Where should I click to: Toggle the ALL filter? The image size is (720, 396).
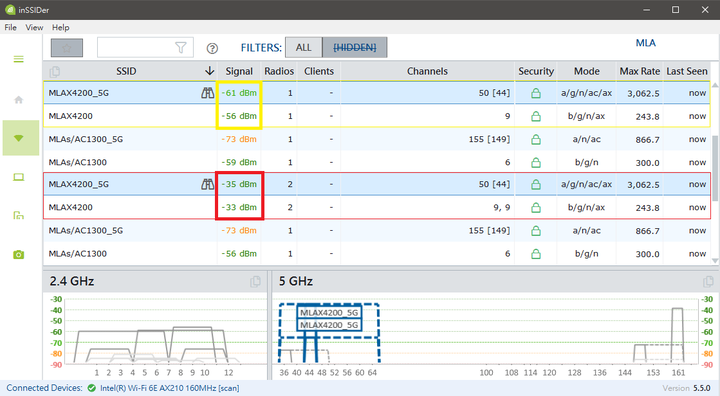point(304,47)
